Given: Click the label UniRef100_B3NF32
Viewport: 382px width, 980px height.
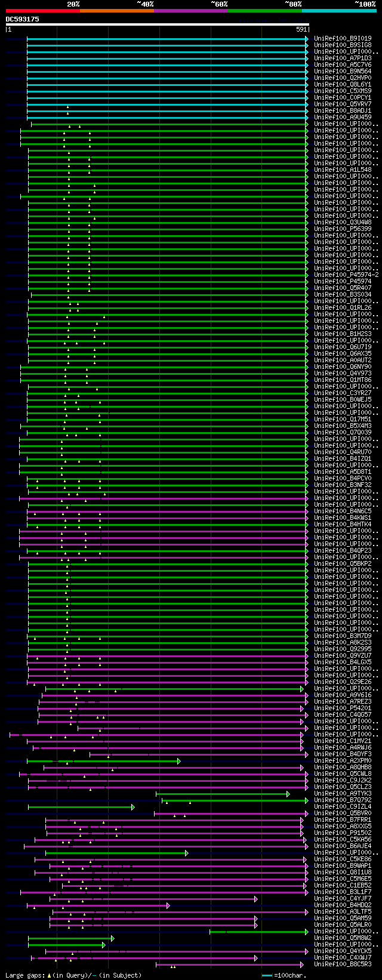Looking at the screenshot, I should tap(343, 485).
